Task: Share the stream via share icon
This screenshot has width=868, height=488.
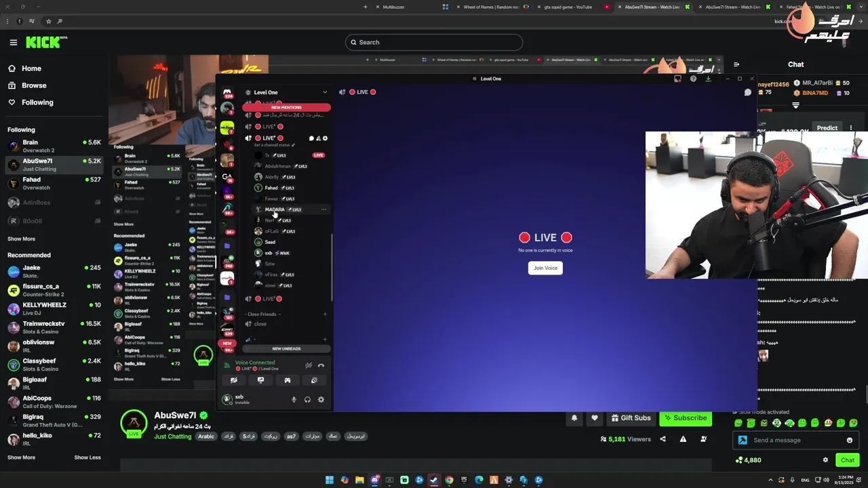Action: coord(663,439)
